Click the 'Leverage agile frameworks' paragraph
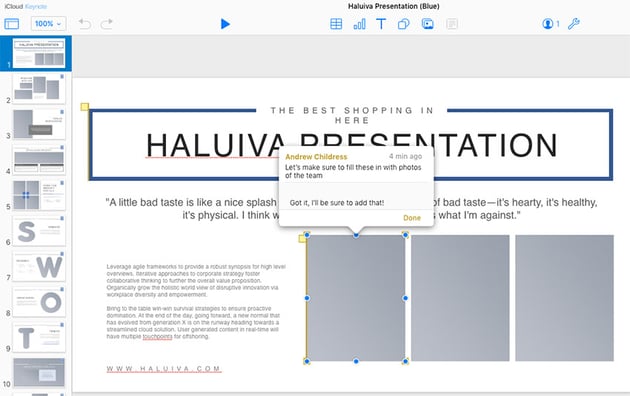This screenshot has height=396, width=630. (x=196, y=280)
